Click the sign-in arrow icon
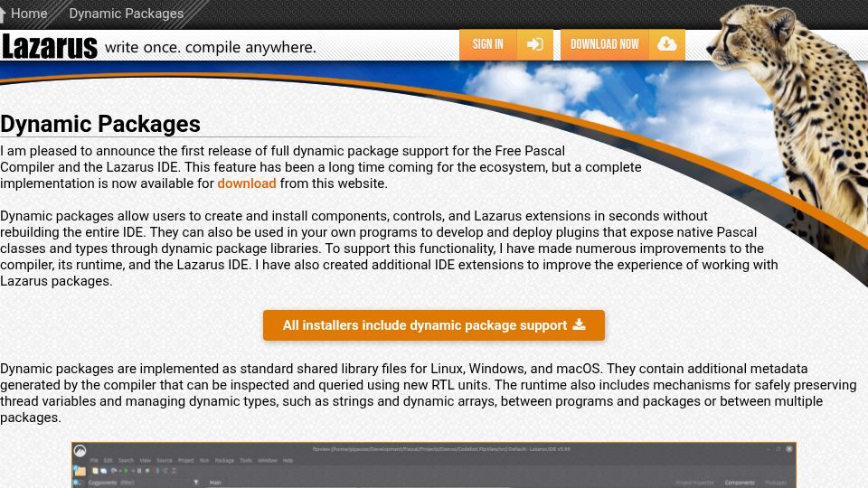The height and width of the screenshot is (488, 868). tap(534, 44)
